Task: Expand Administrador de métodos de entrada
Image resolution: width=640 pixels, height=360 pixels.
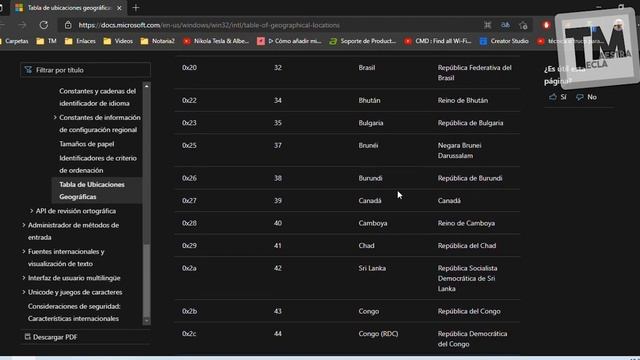Action: point(24,225)
